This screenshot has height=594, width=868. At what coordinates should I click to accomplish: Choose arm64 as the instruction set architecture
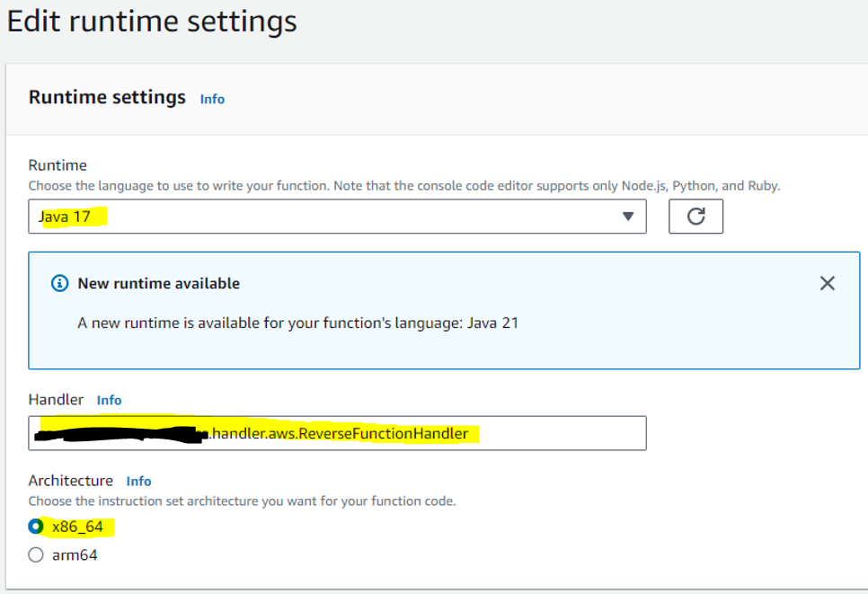pyautogui.click(x=34, y=554)
